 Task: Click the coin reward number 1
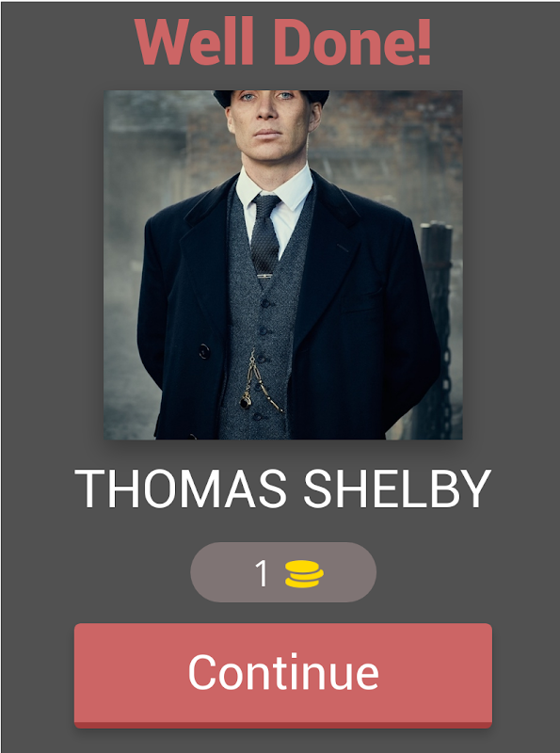coord(262,573)
